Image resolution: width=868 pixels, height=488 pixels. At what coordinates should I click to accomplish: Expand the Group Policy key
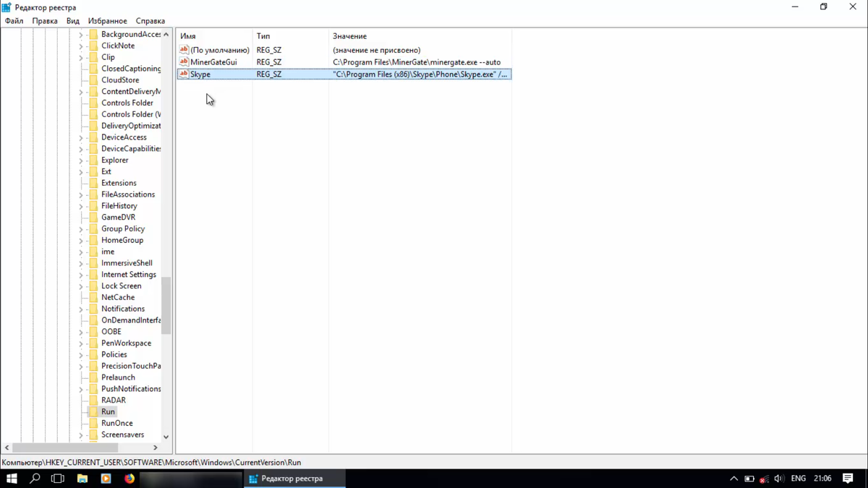(81, 228)
